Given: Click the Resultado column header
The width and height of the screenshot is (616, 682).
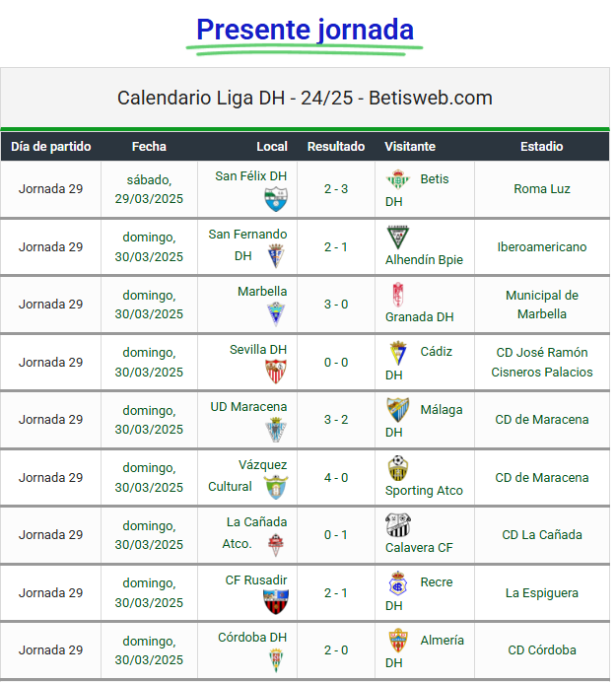Looking at the screenshot, I should click(336, 146).
